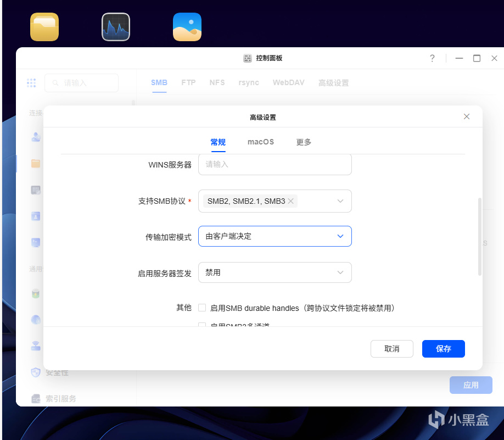Open the user account sidebar icon
This screenshot has width=504, height=440.
36,137
